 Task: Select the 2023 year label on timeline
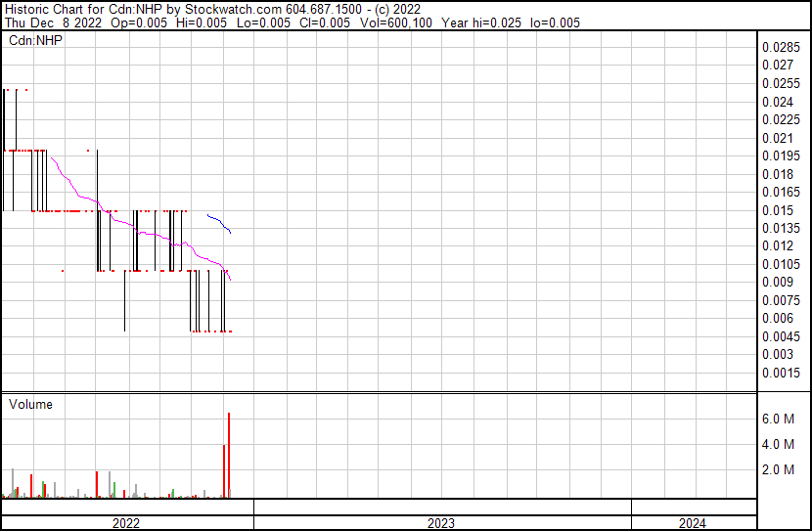tap(441, 523)
